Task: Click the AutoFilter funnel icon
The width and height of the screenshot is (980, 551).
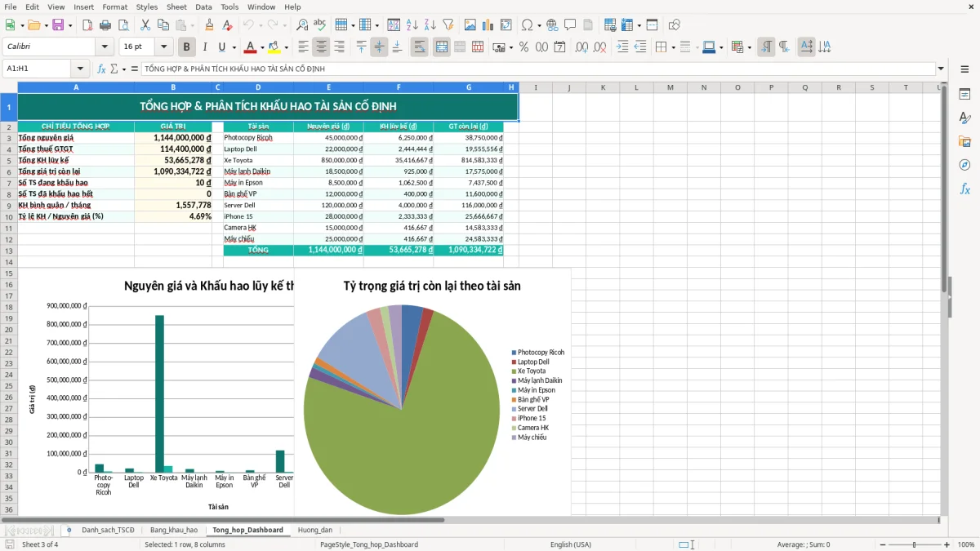Action: [x=448, y=25]
